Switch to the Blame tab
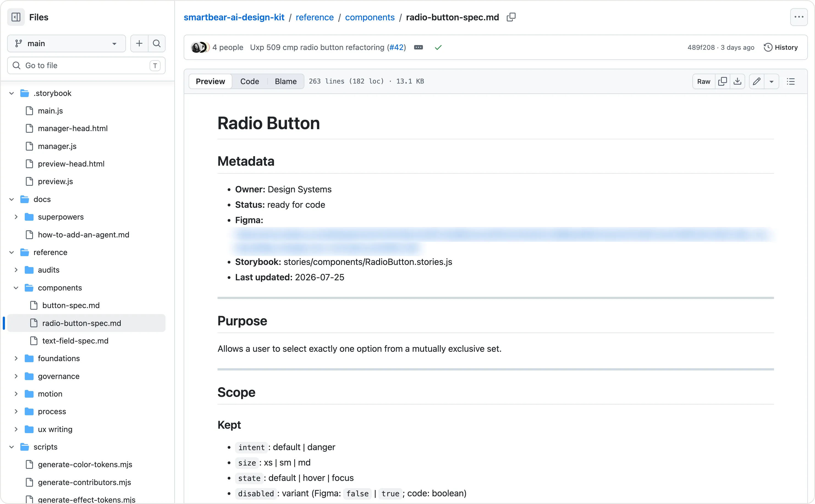The width and height of the screenshot is (815, 504). [285, 81]
